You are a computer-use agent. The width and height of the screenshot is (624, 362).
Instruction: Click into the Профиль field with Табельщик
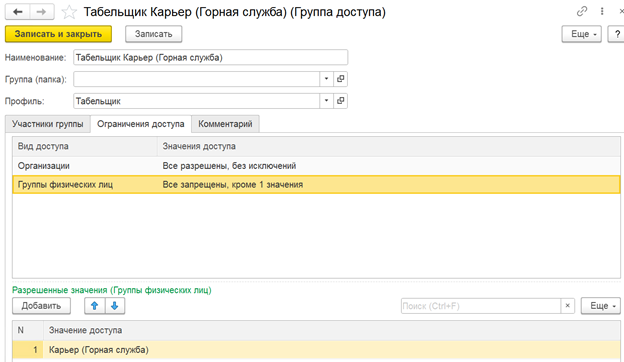[197, 101]
